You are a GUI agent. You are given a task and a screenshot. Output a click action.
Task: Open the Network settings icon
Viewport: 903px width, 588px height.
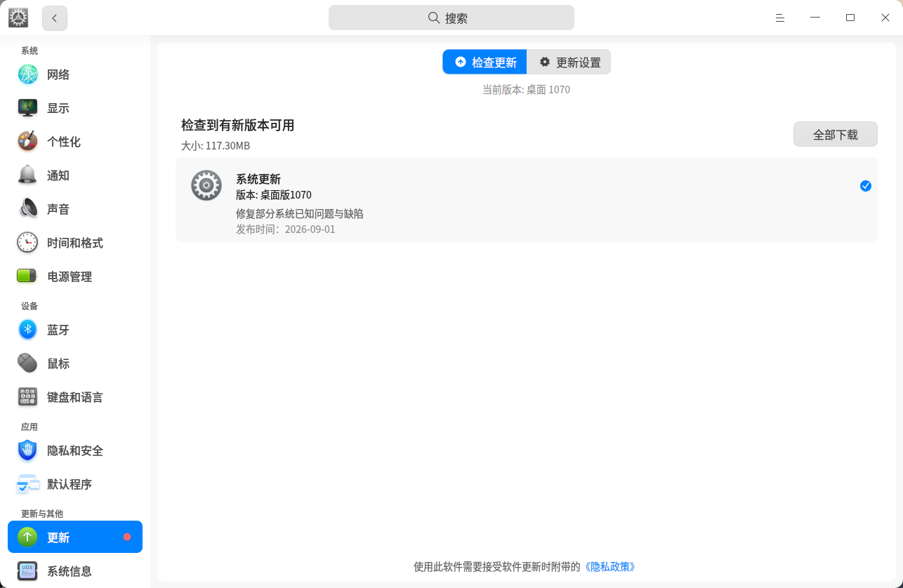point(27,74)
